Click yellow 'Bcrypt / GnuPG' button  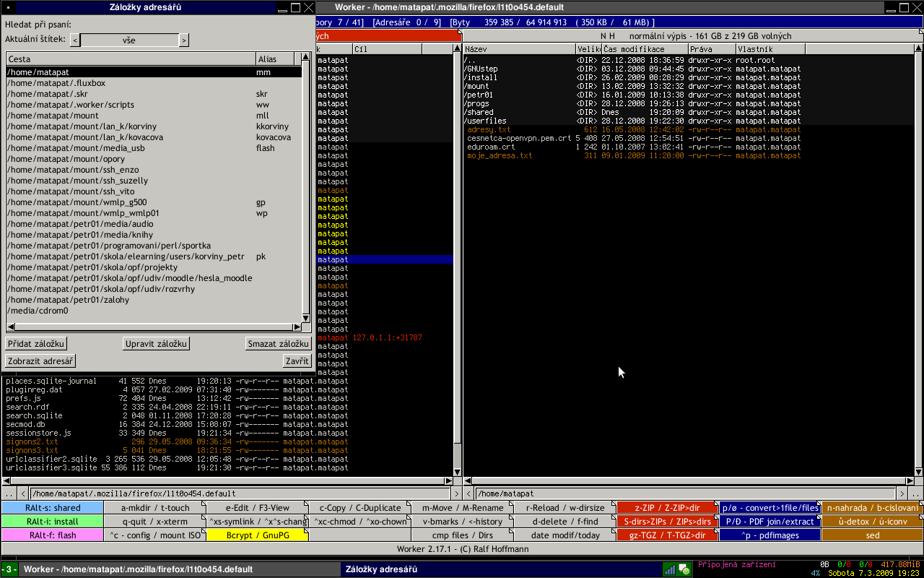coord(258,535)
